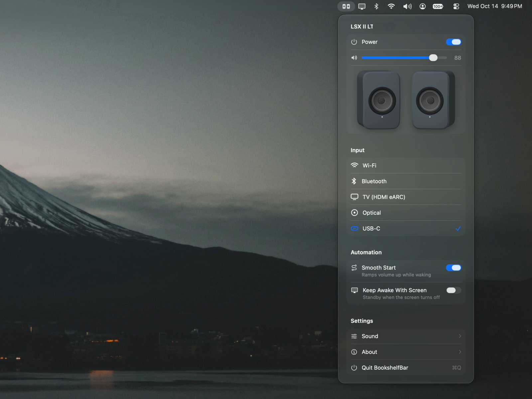532x399 pixels.
Task: Click Quit BookshelfBar
Action: (x=406, y=368)
